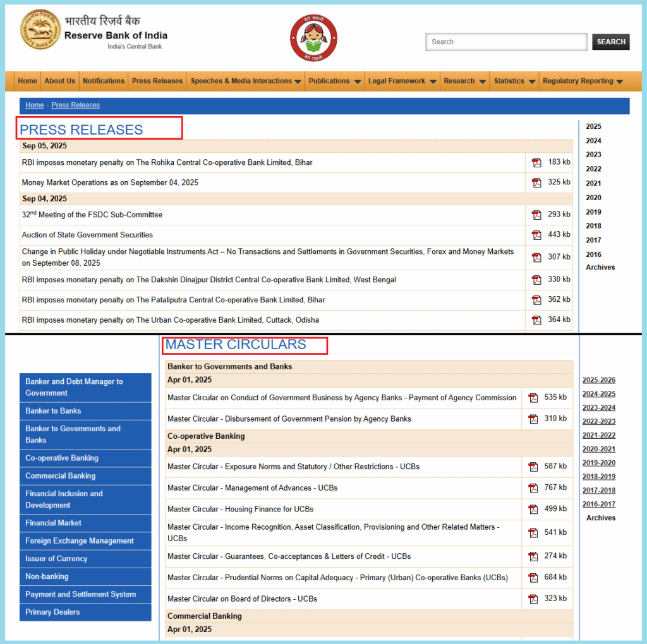Open 32nd Meeting of the FSDC Sub-Committee release
Image resolution: width=647 pixels, height=644 pixels.
[92, 215]
